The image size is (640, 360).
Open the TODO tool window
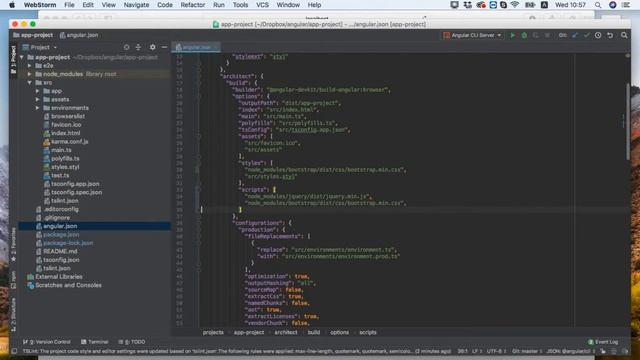tap(132, 342)
